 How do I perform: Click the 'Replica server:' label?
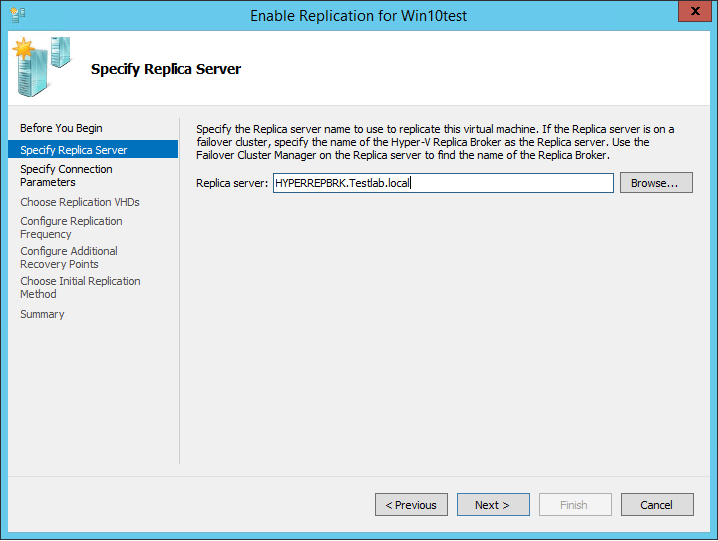232,183
